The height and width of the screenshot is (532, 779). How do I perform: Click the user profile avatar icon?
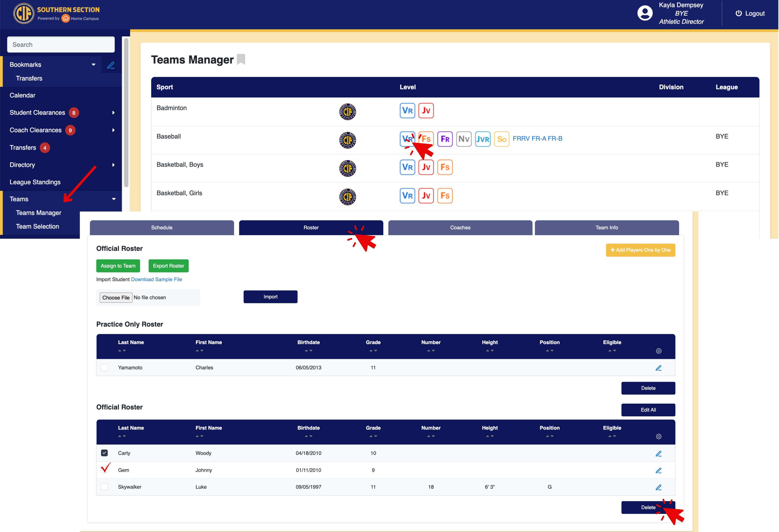tap(645, 13)
